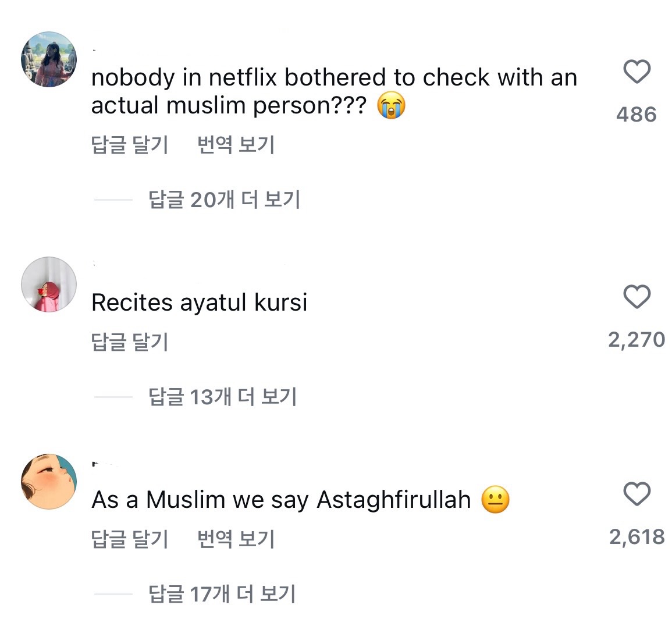This screenshot has width=672, height=637.
Task: Tap the 'As a Muslim we say' text
Action: tap(281, 500)
